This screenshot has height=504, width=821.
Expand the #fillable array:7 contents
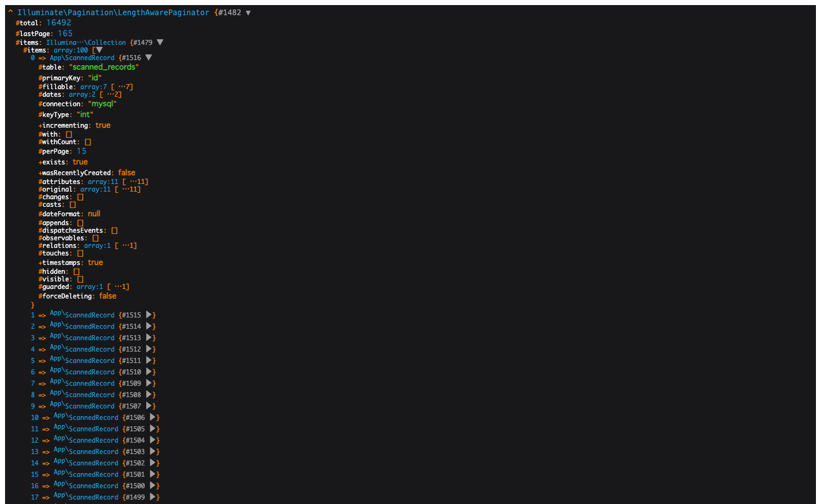123,87
